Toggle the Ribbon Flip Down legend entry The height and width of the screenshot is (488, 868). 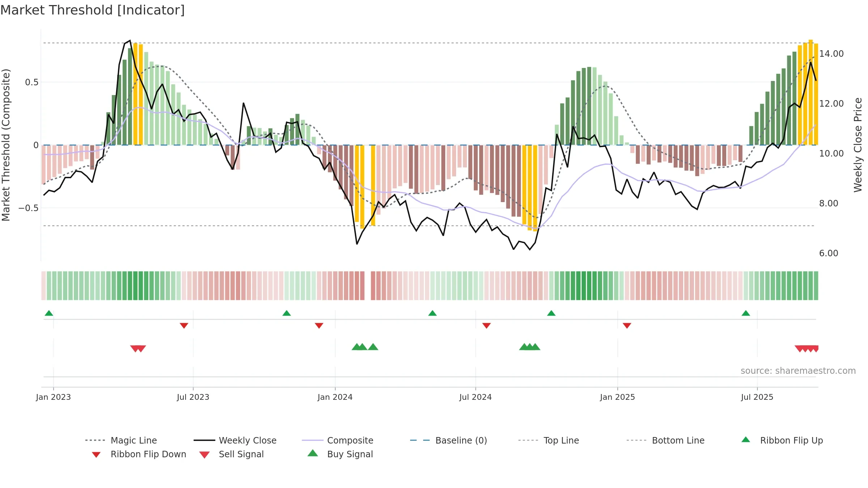[x=139, y=454]
